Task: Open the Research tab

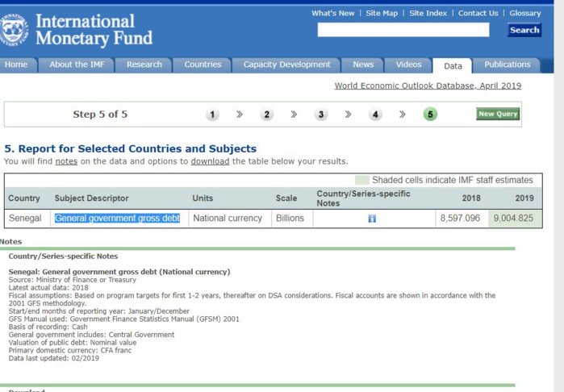Action: coord(144,65)
